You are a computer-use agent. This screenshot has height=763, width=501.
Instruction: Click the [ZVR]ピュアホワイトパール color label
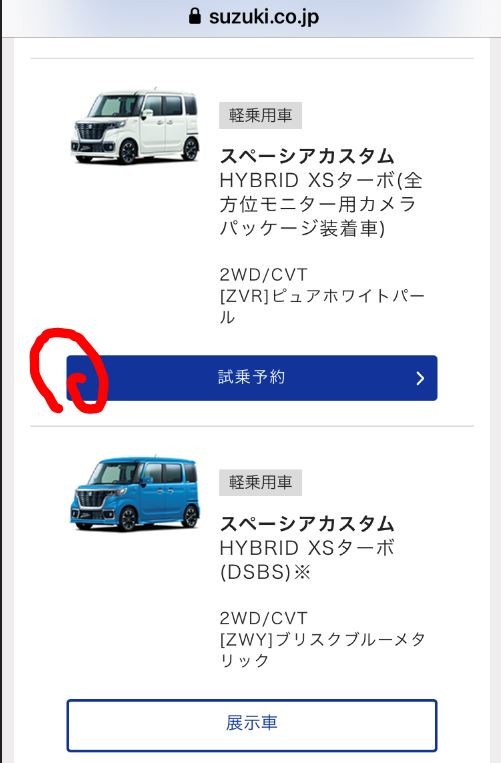click(322, 306)
